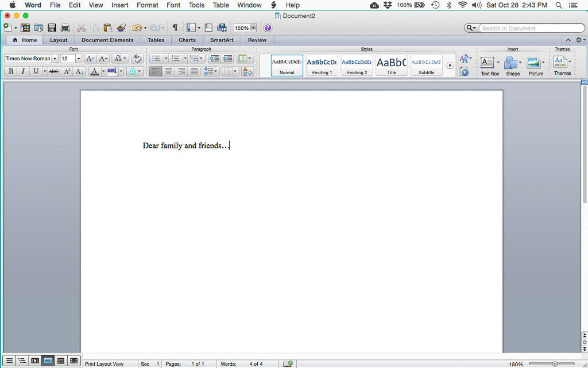This screenshot has width=588, height=368.
Task: Click the Paste icon in the toolbar
Action: 107,27
